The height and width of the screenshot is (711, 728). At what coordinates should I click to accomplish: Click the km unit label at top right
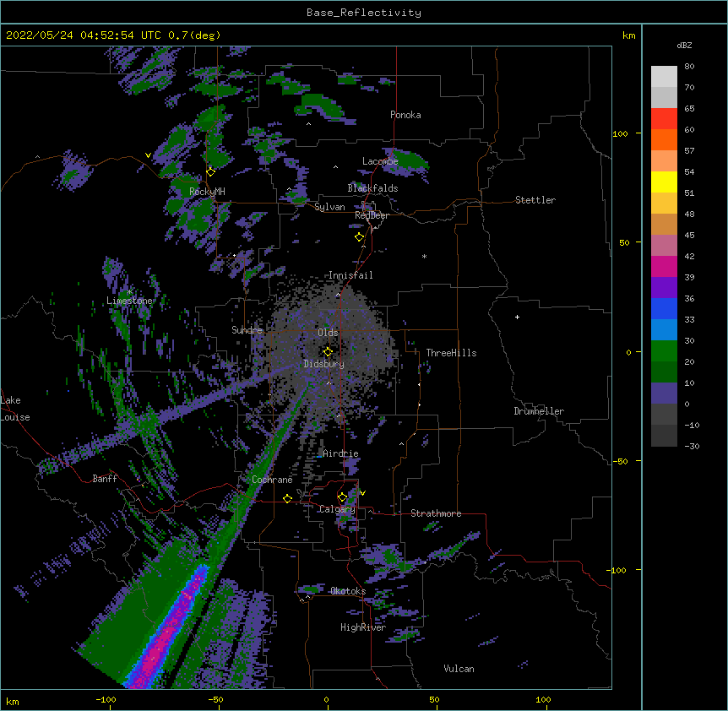point(629,35)
